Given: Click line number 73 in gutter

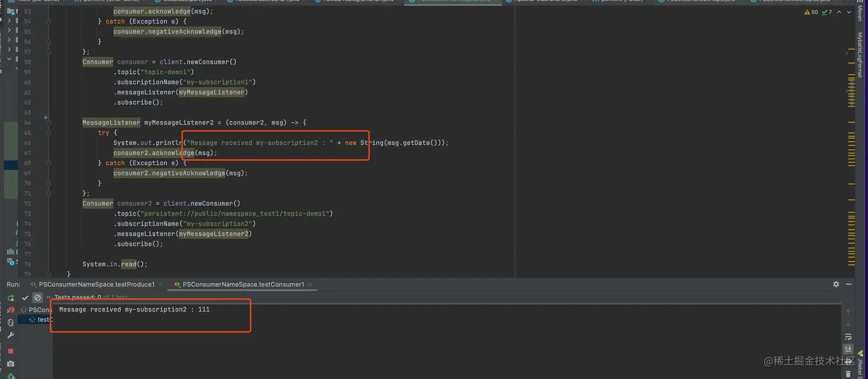Looking at the screenshot, I should (28, 214).
